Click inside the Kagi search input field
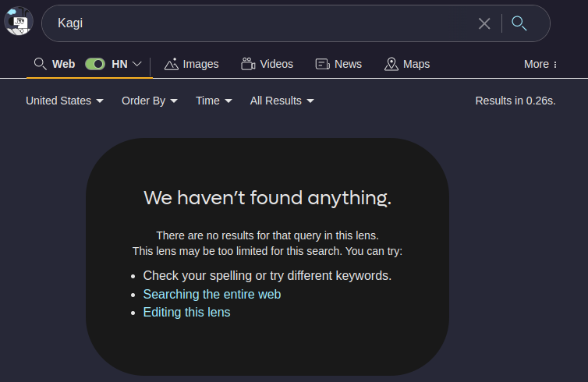The image size is (588, 382). coord(257,23)
